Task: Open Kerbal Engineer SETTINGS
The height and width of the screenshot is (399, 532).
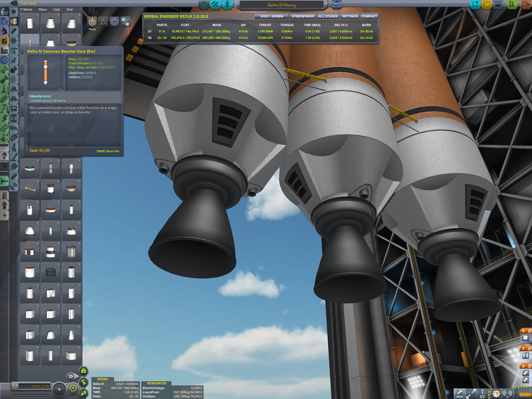Action: tap(350, 16)
